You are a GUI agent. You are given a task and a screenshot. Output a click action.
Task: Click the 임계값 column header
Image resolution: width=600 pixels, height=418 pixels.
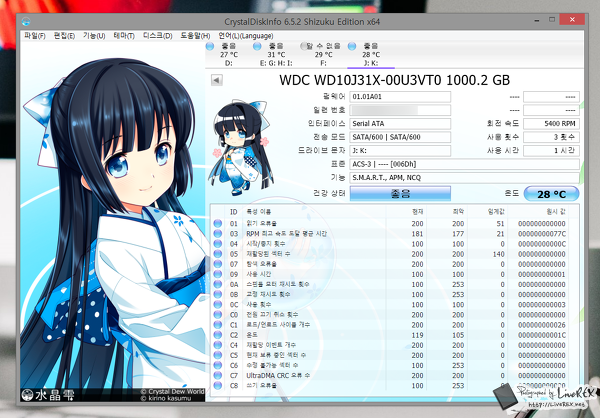pos(496,212)
